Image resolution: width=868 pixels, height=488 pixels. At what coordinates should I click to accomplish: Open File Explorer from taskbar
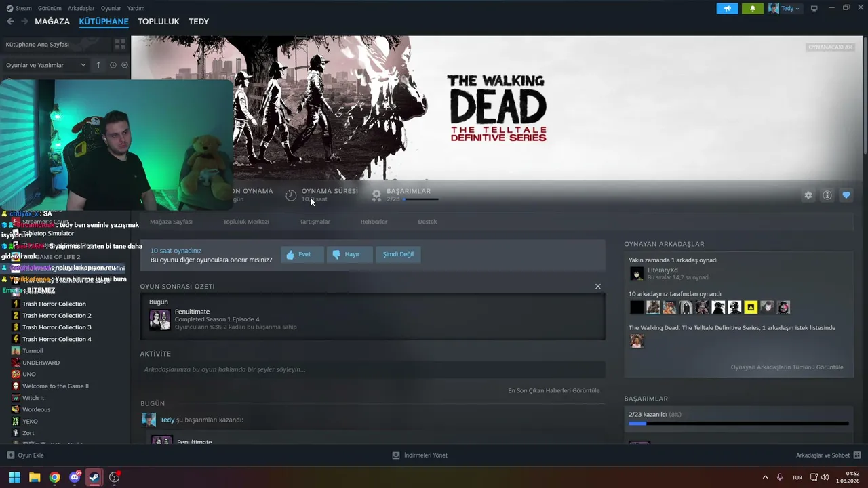[x=35, y=477]
